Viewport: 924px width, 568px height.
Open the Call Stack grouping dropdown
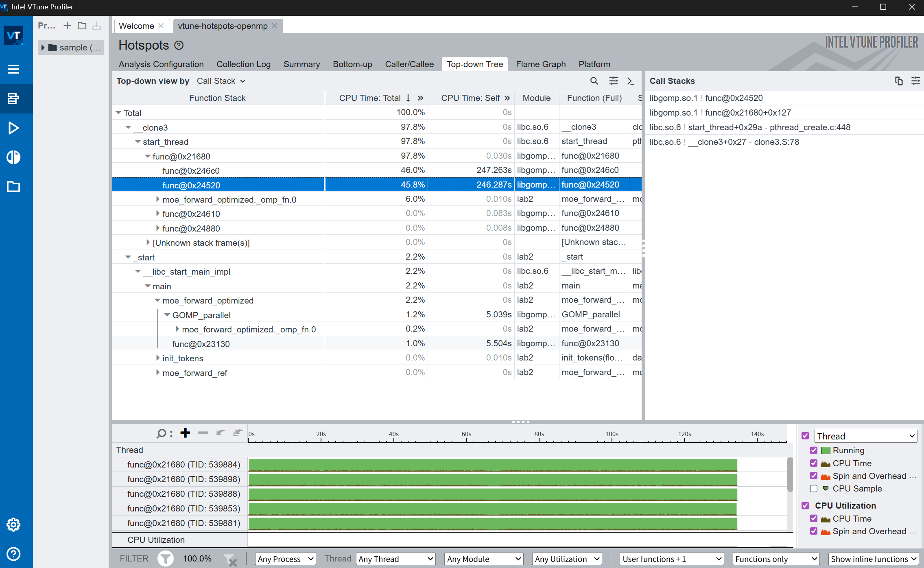[221, 81]
